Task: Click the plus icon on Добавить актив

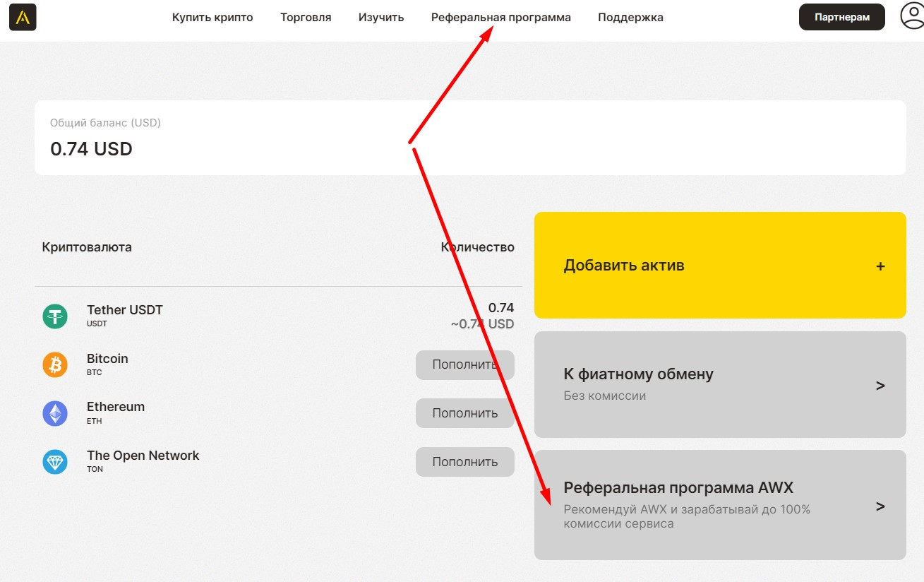Action: (x=880, y=266)
